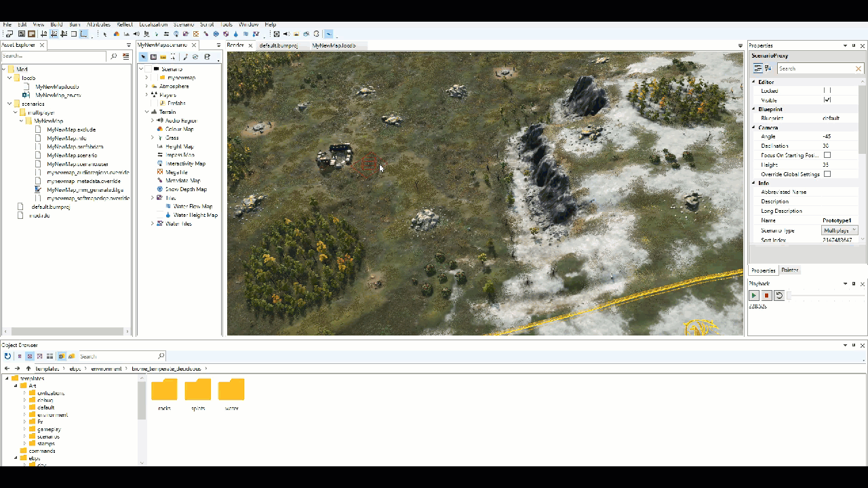The height and width of the screenshot is (488, 868).
Task: Toggle the Visible checkbox
Action: pyautogui.click(x=827, y=100)
